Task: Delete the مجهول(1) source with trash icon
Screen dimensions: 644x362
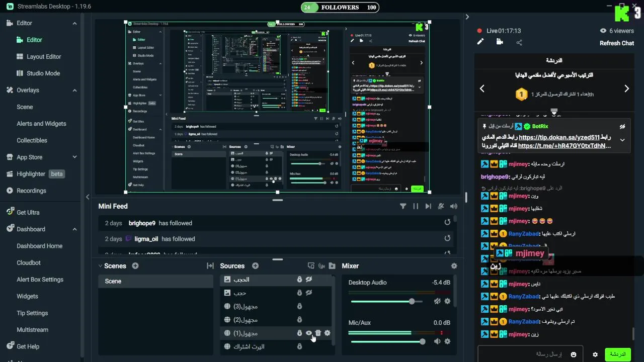Action: (x=318, y=333)
